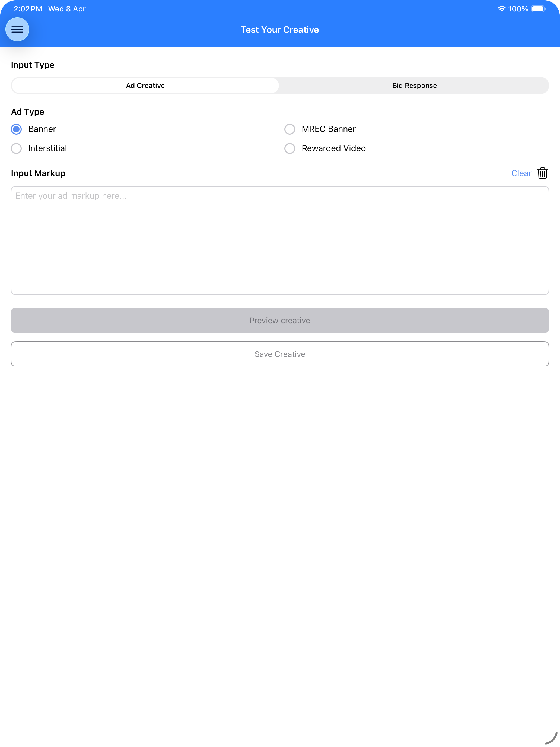Open the hamburger menu button
Screen dimensions: 560x747
[17, 29]
